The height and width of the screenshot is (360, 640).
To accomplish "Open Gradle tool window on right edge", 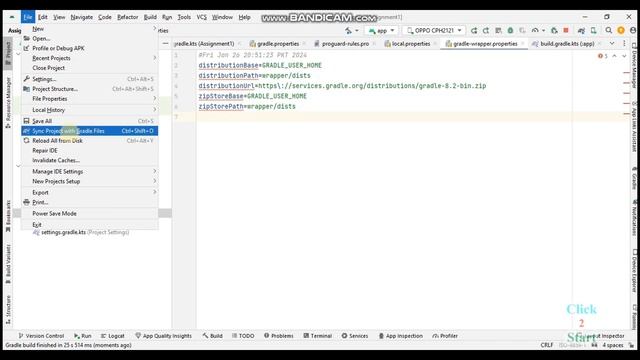I will tap(634, 178).
